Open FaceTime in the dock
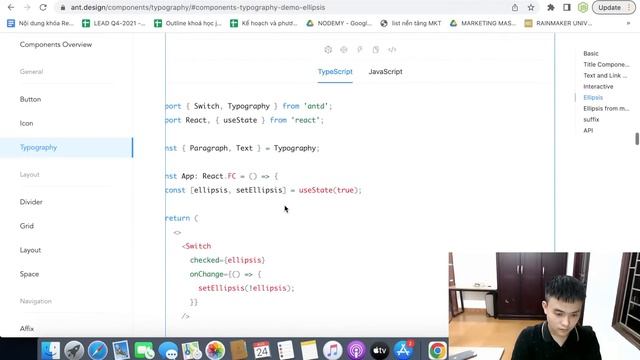 click(144, 350)
